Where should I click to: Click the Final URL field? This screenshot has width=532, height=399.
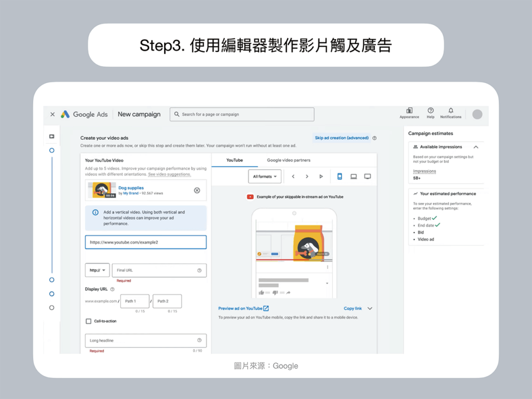click(x=159, y=270)
